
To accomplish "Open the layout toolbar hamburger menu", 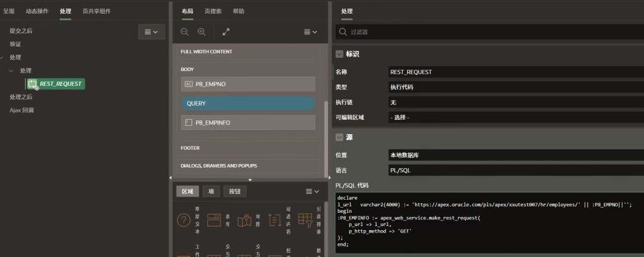I will click(x=311, y=32).
